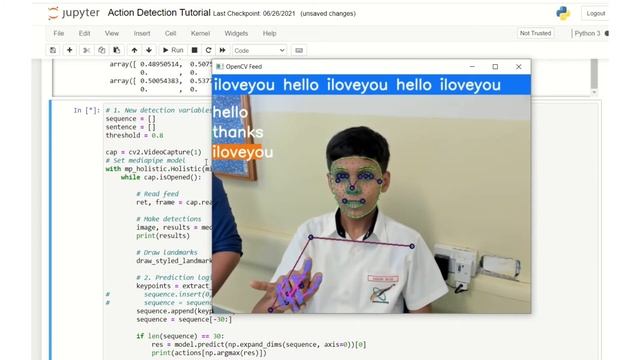This screenshot has height=360, width=640.
Task: Click the 'sentence = []' code line
Action: click(x=131, y=127)
